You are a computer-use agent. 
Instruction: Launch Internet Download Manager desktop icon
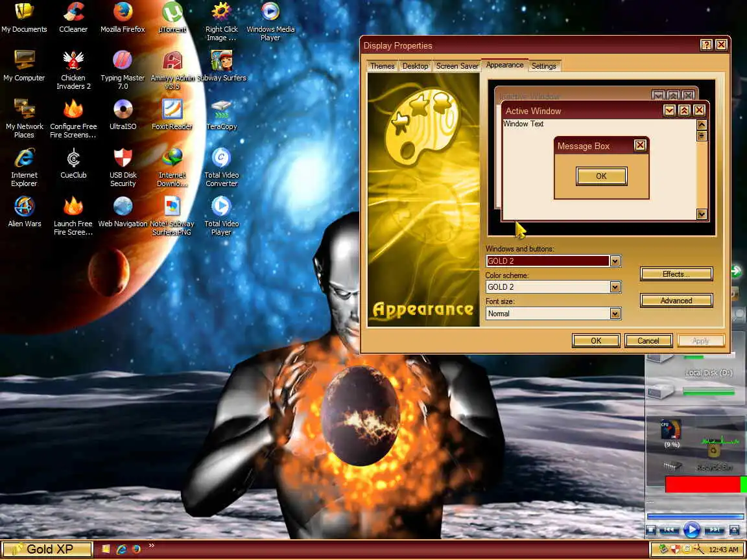coord(172,167)
